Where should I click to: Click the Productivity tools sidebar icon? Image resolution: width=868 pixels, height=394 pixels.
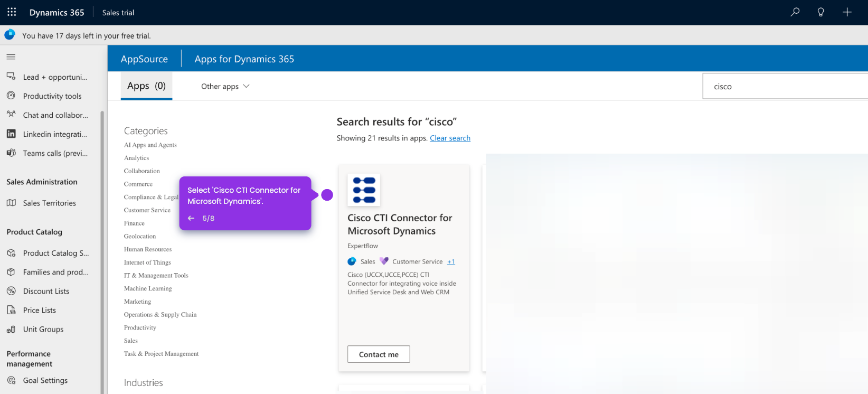click(11, 96)
